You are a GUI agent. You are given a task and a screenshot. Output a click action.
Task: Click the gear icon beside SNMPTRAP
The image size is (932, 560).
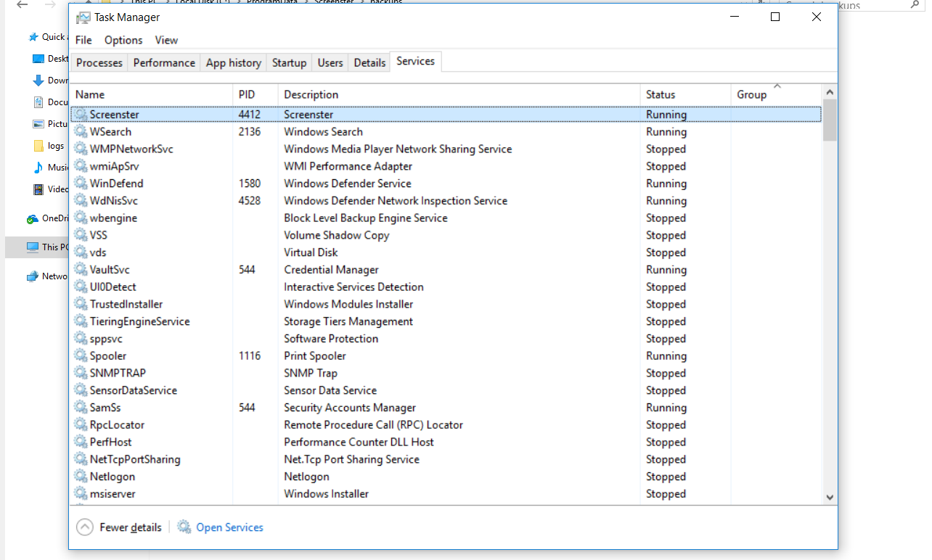81,373
